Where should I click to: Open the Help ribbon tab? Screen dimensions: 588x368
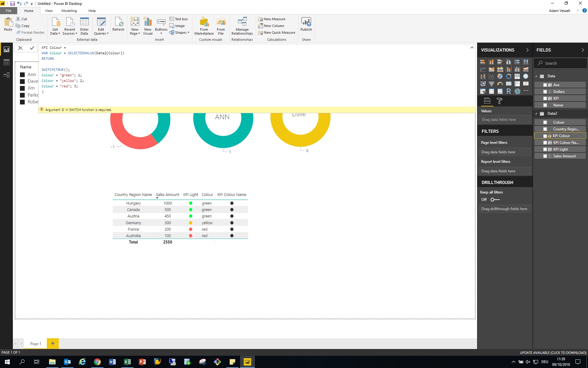point(92,11)
